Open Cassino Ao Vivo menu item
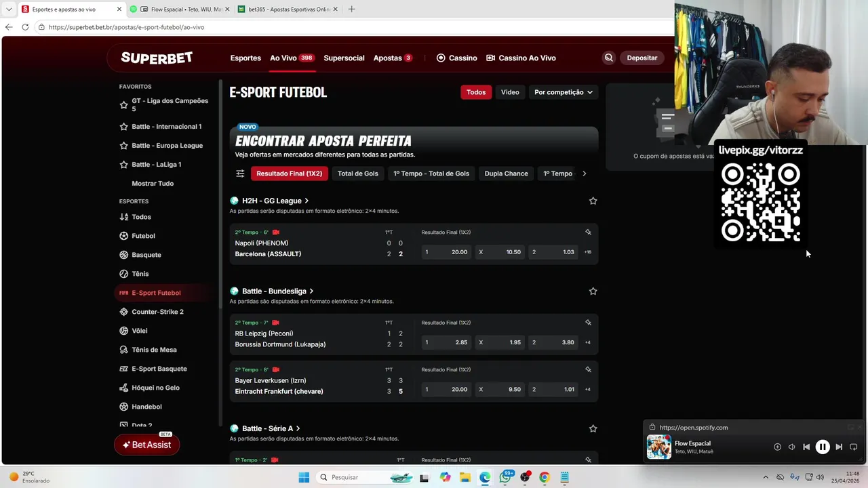 521,58
